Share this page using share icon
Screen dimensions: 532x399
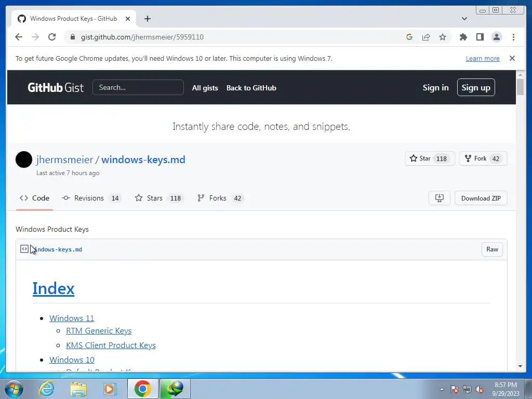click(426, 37)
